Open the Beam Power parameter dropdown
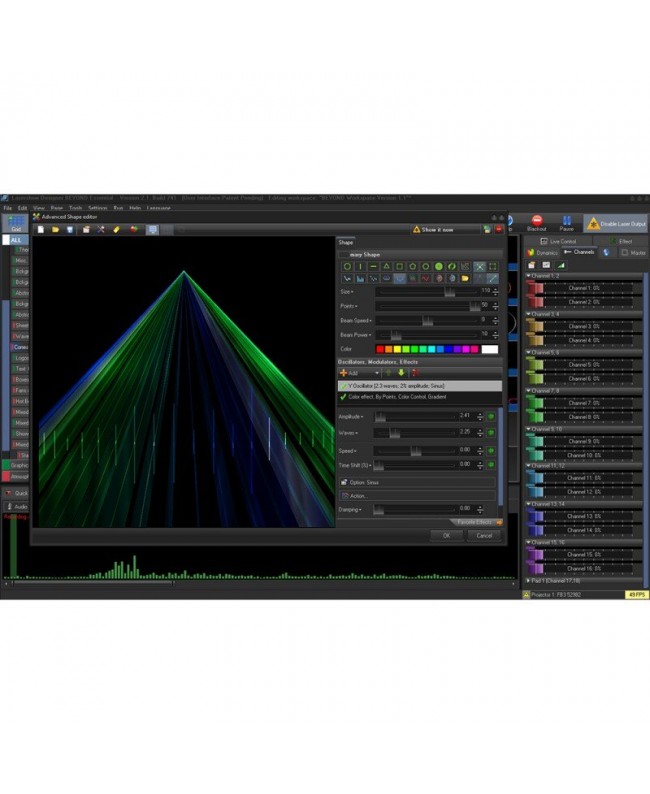The width and height of the screenshot is (650, 794). [355, 335]
